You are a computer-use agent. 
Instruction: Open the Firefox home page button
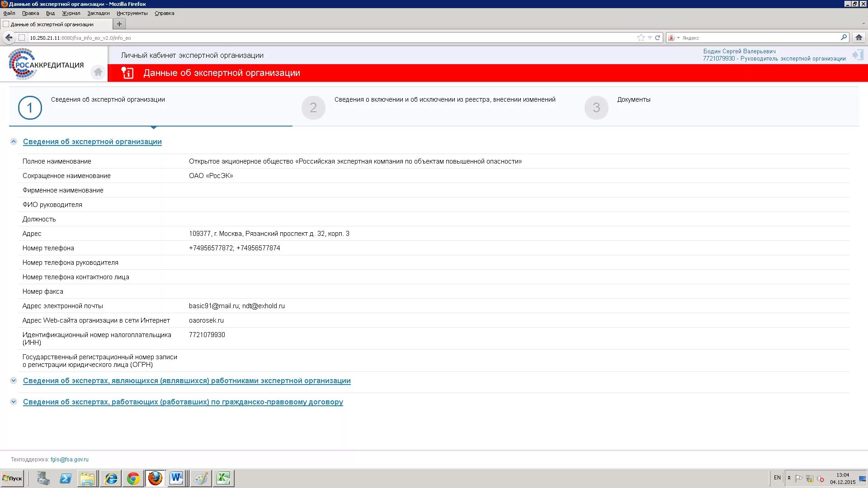pos(859,38)
